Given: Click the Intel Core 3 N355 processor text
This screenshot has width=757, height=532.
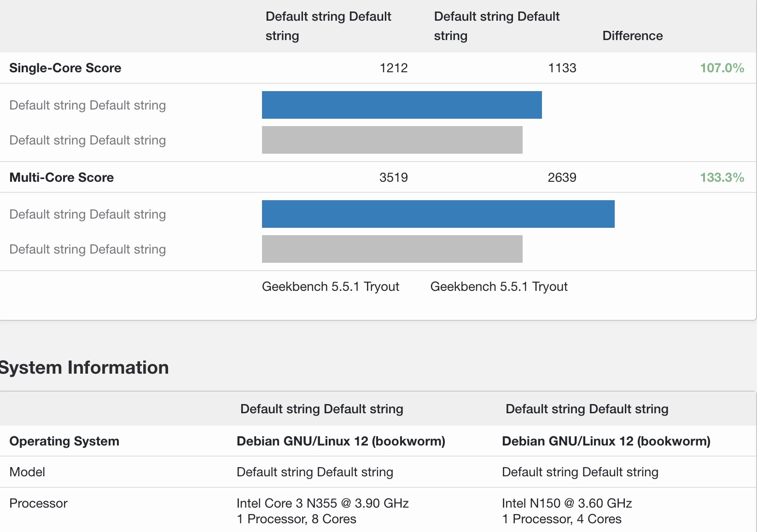Looking at the screenshot, I should [x=322, y=503].
